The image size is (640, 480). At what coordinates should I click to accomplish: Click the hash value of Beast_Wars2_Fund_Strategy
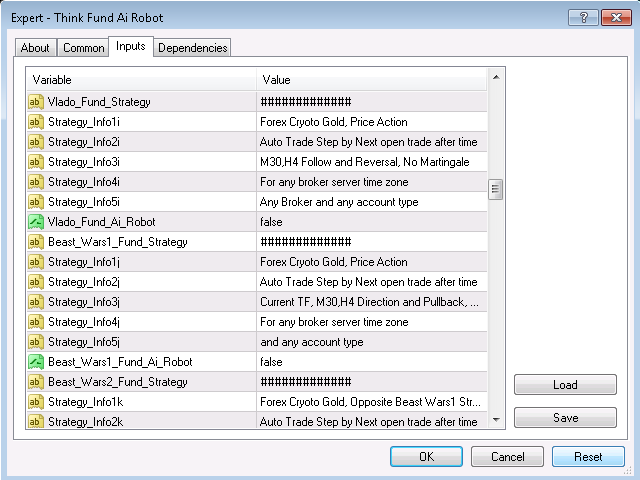(x=306, y=382)
